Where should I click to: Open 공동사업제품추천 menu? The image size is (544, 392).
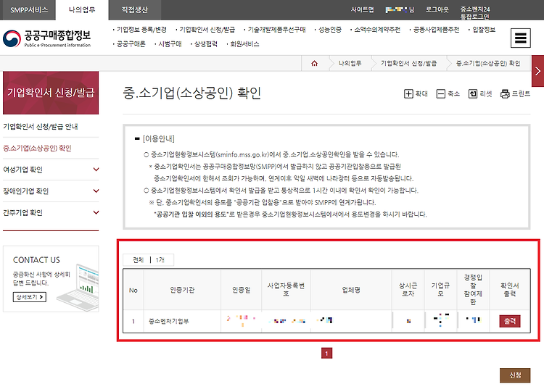coord(436,30)
